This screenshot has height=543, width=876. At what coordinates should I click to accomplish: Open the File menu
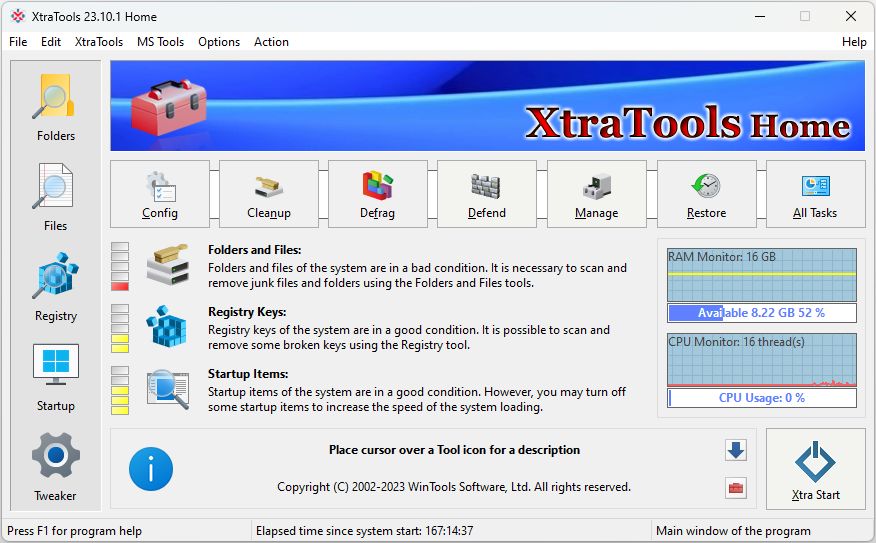18,42
